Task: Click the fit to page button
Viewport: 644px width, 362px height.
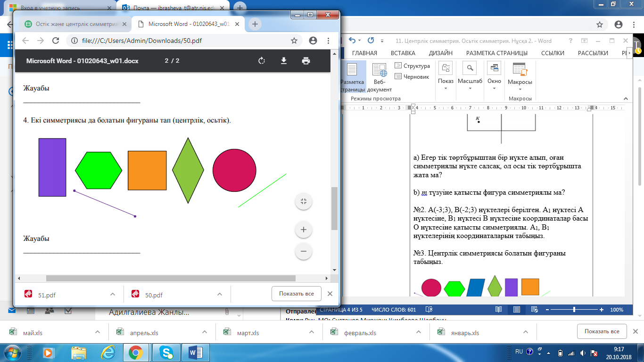Action: click(303, 202)
